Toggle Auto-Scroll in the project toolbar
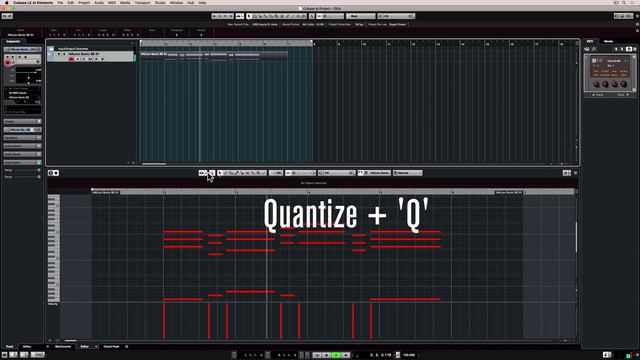Viewport: 640px width, 360px height. click(240, 16)
